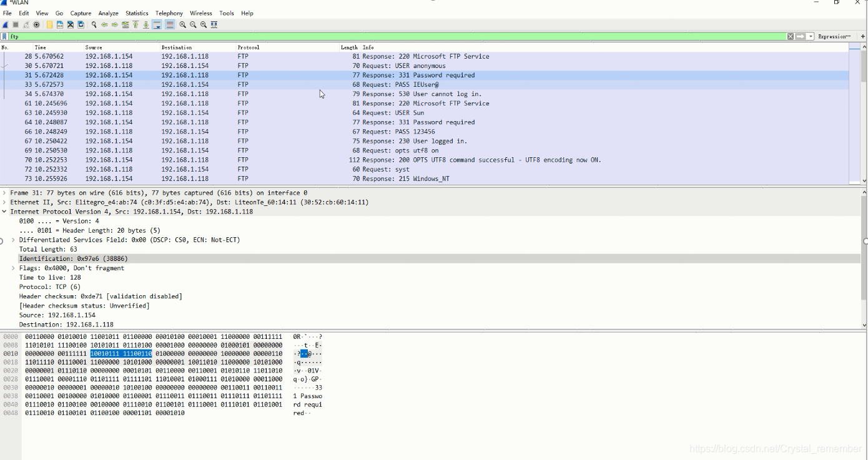Screen dimensions: 868x460
Task: Go forward to next packet arrow
Action: (x=115, y=25)
